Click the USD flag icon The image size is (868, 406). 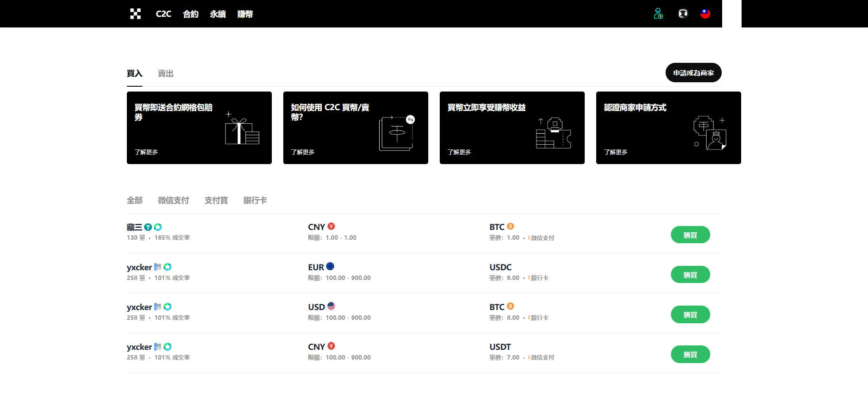(x=331, y=306)
